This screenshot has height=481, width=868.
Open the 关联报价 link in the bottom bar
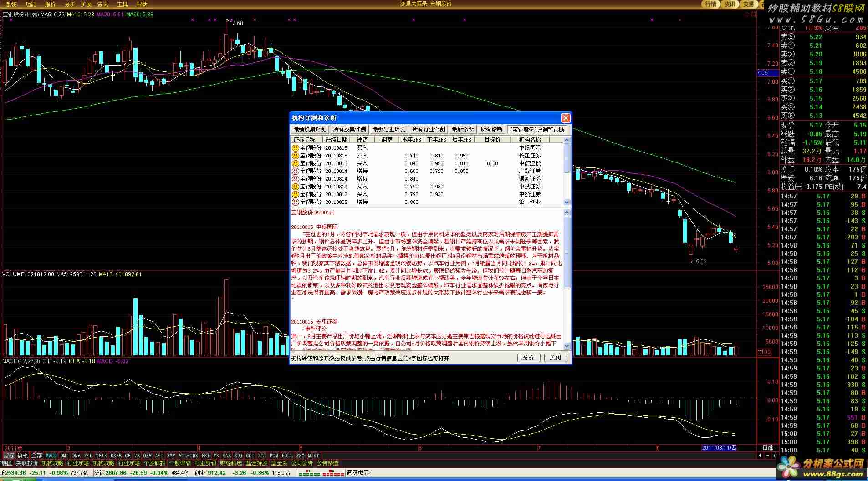click(27, 463)
